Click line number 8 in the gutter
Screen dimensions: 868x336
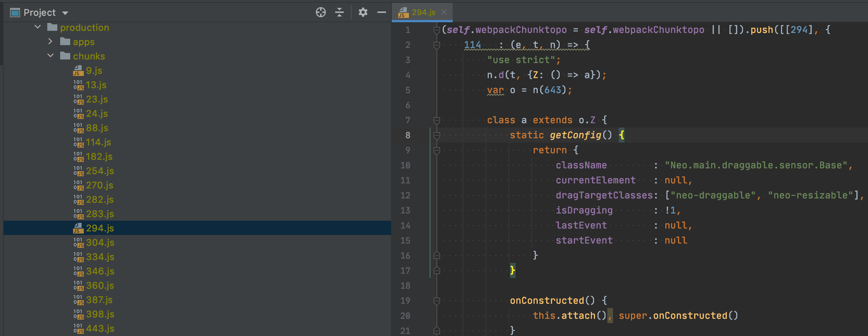click(408, 135)
